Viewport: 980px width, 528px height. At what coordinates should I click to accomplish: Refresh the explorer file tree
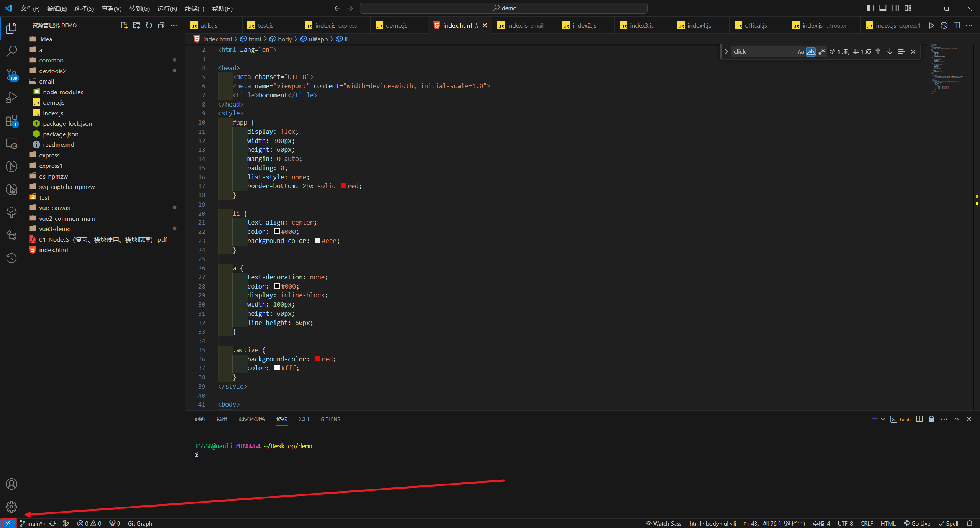point(149,25)
